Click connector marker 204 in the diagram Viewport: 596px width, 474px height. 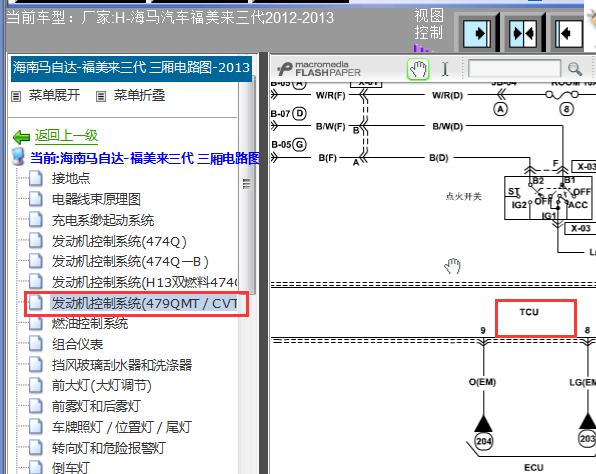(x=483, y=441)
